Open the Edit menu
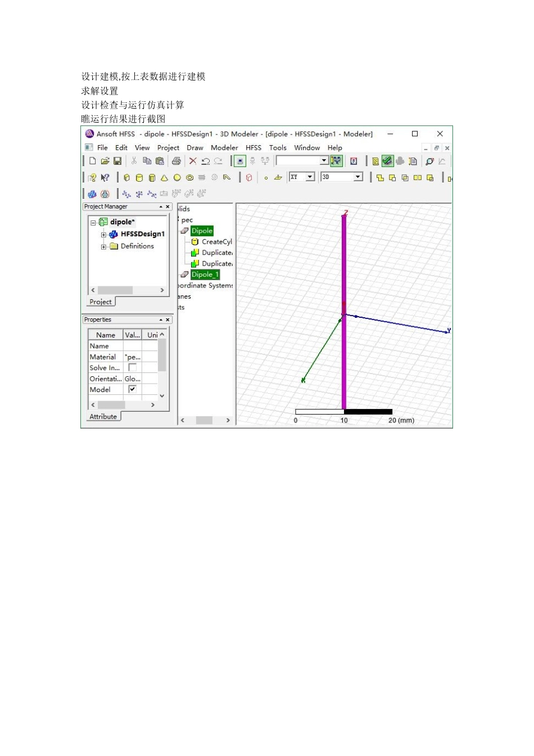Screen dimensions: 534x756 (121, 147)
